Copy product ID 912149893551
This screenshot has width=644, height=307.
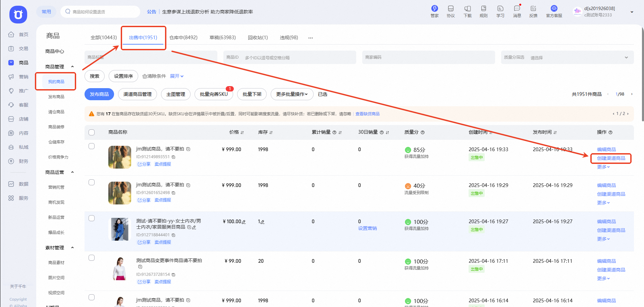tap(173, 157)
